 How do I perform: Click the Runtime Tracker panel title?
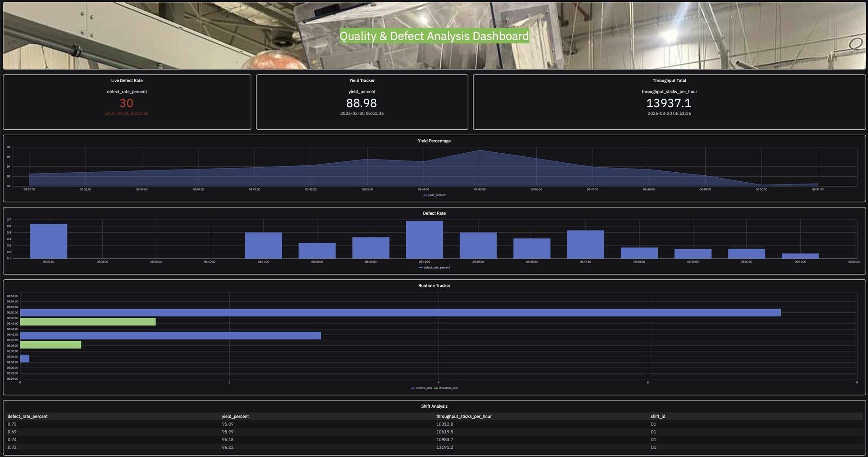(x=434, y=286)
